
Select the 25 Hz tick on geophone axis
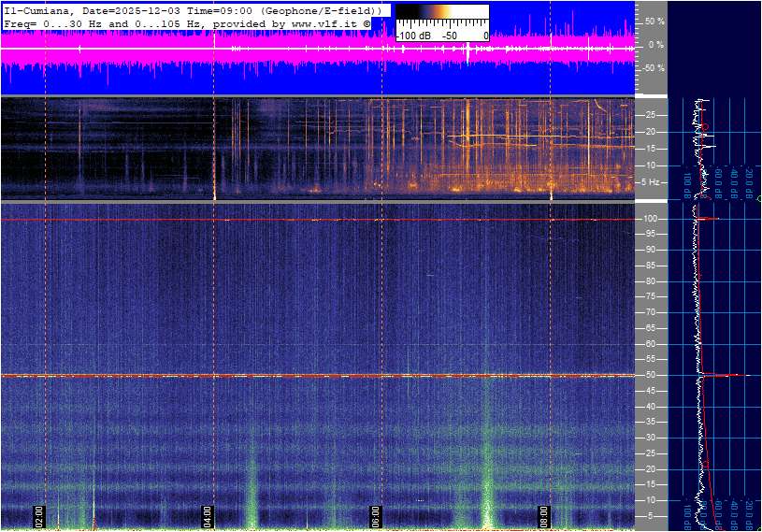pyautogui.click(x=652, y=115)
